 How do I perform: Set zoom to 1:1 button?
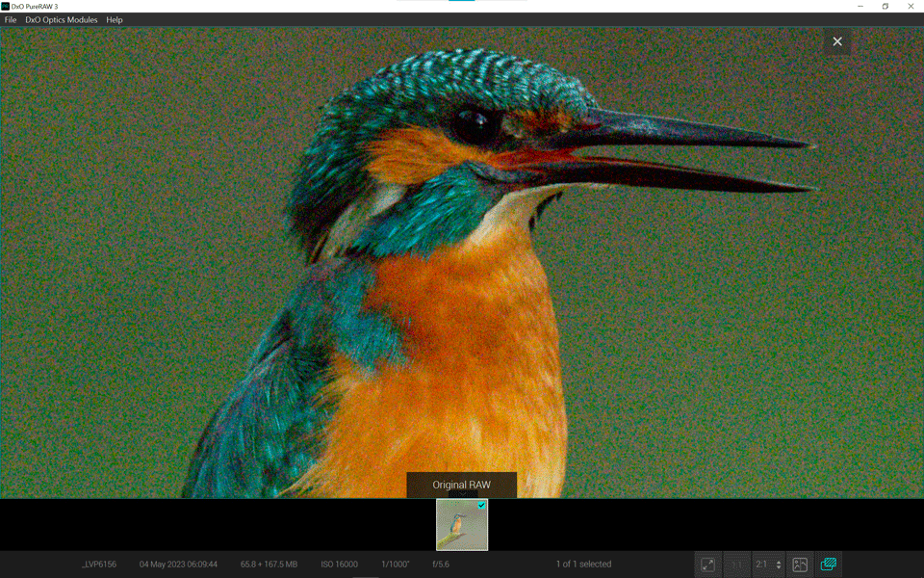point(736,565)
